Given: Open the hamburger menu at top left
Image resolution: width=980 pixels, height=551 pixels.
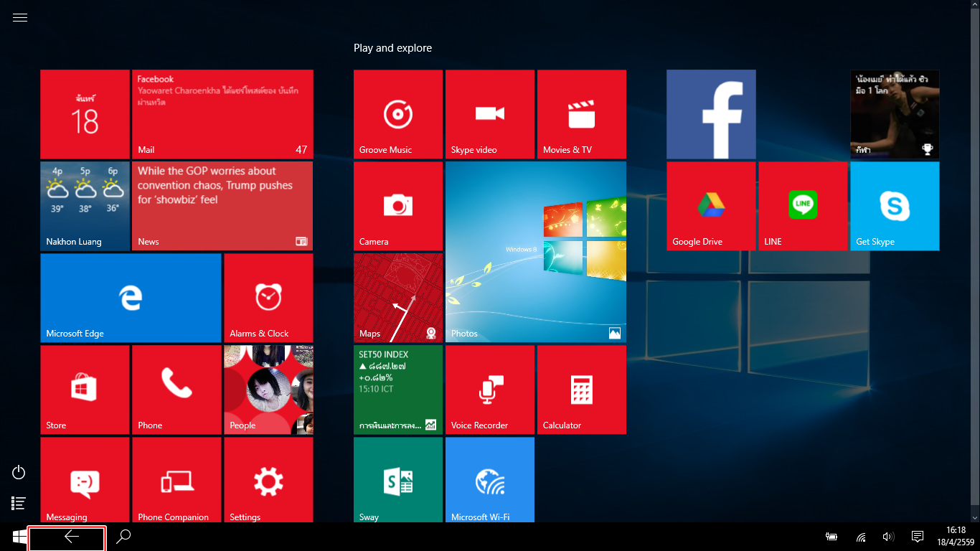Looking at the screenshot, I should 20,18.
